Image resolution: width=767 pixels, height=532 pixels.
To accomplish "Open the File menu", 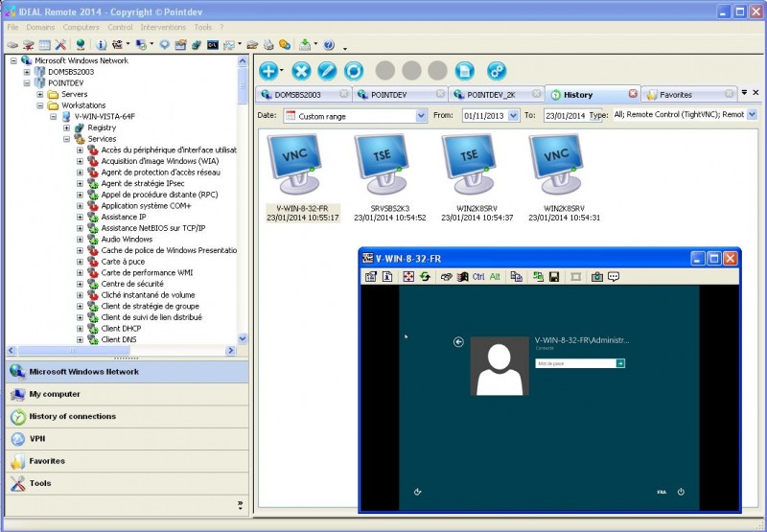I will tap(12, 28).
